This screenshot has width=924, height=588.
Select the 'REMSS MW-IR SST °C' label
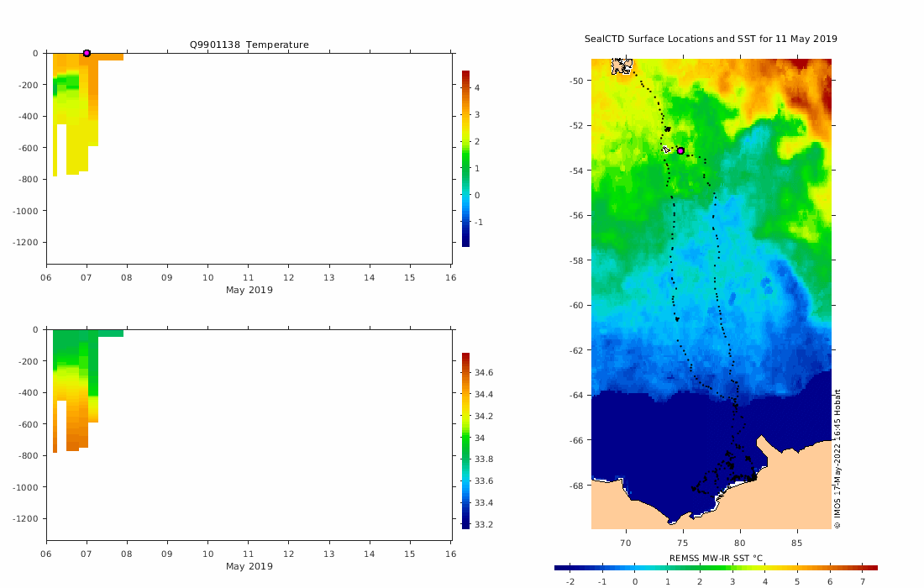[716, 558]
